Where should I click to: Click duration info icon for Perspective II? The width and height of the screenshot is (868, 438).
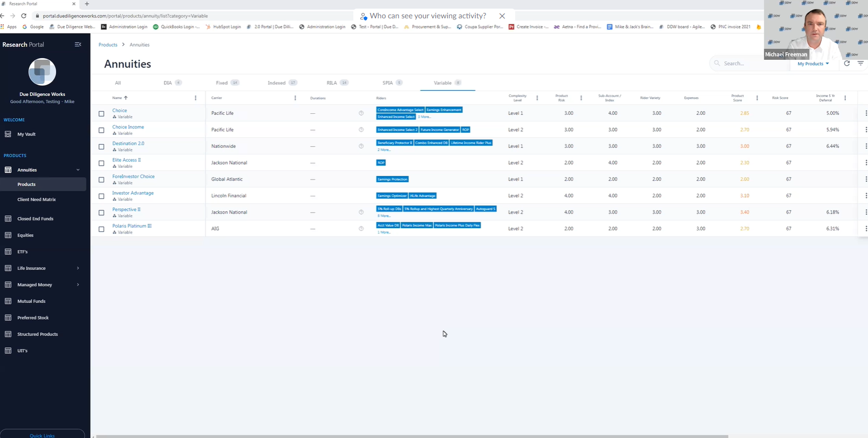(x=361, y=212)
